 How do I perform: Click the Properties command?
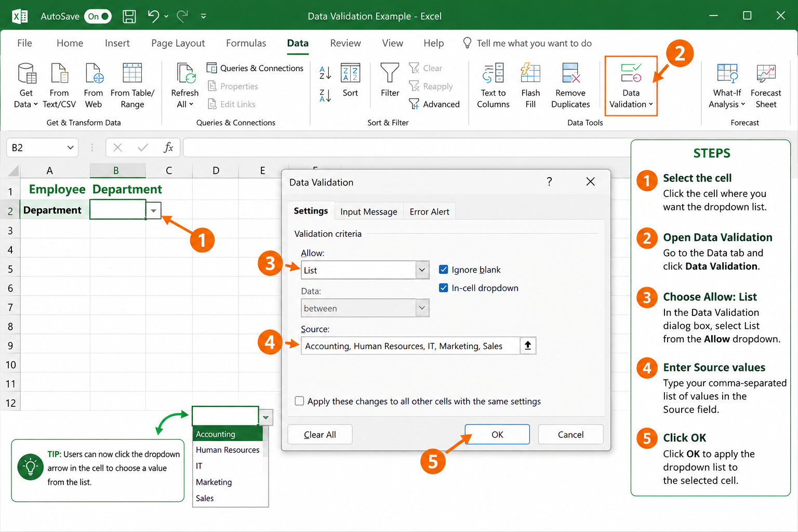click(233, 86)
